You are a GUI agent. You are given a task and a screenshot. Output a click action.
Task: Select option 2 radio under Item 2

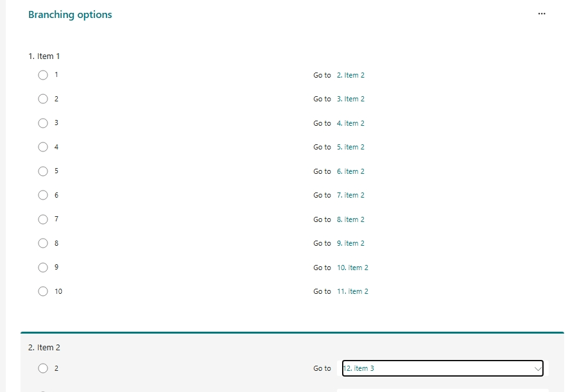coord(43,368)
